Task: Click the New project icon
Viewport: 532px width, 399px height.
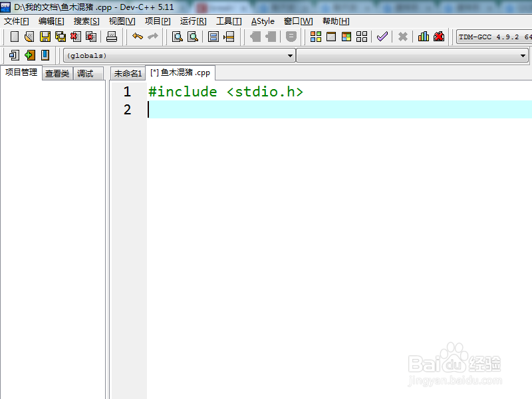Action: (14, 55)
